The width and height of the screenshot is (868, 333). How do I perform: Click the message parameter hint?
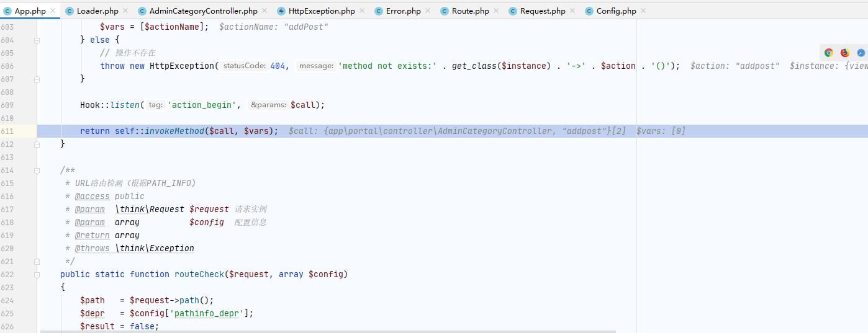pyautogui.click(x=316, y=66)
